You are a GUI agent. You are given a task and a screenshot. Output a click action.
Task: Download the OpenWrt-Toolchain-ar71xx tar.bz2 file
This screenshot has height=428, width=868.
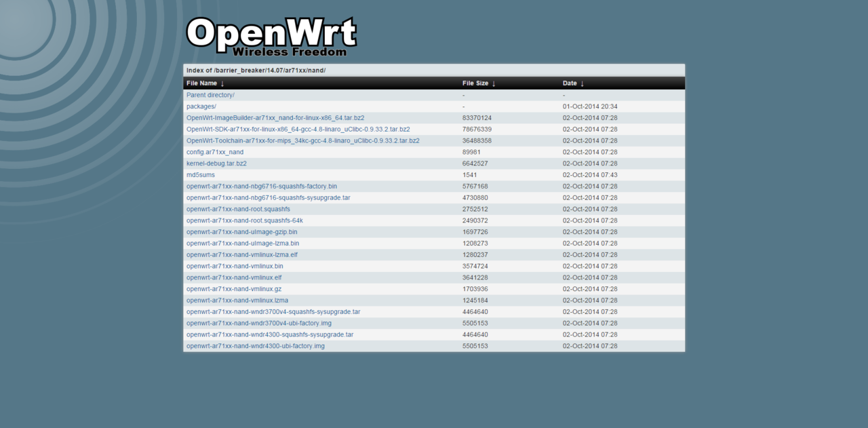[x=303, y=141]
